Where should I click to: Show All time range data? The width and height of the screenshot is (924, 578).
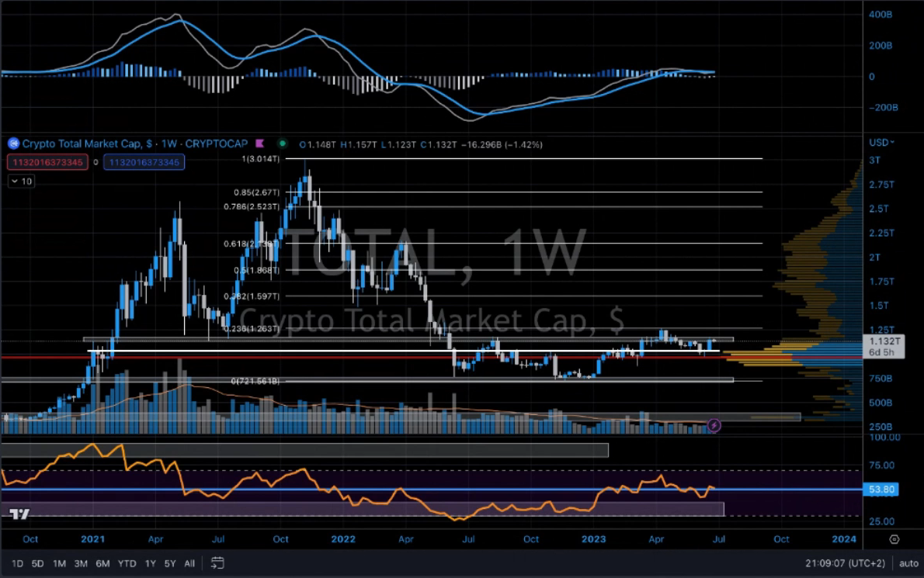(x=189, y=563)
